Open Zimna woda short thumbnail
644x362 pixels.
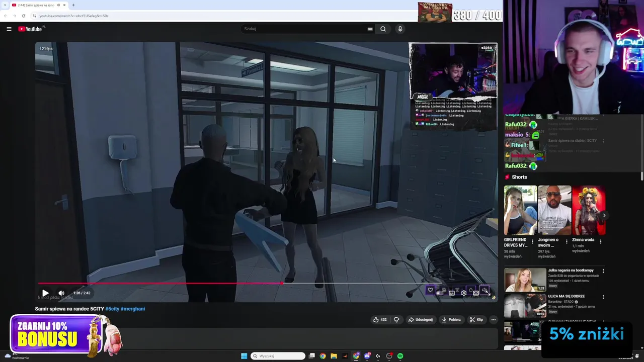pyautogui.click(x=589, y=210)
